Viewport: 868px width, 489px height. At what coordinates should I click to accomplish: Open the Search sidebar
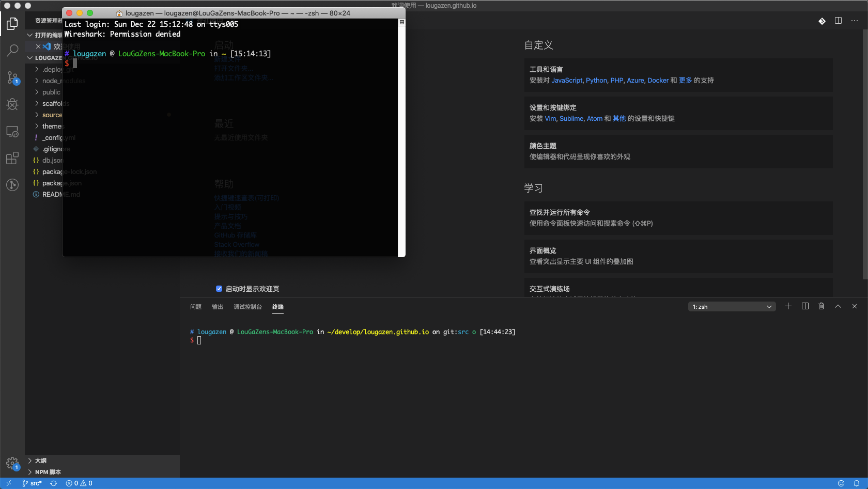click(12, 50)
